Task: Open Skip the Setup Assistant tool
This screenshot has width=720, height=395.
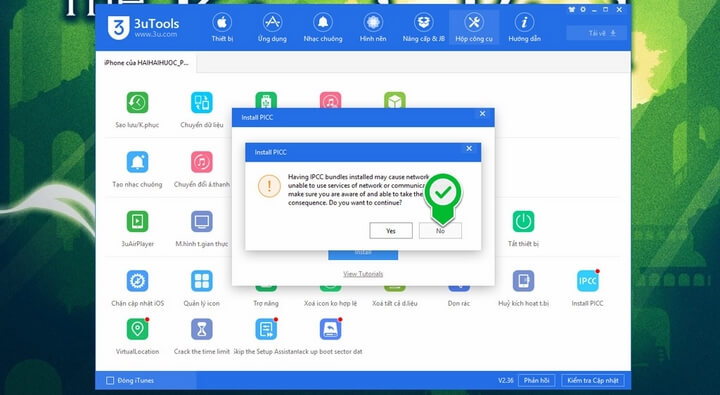Action: tap(266, 337)
